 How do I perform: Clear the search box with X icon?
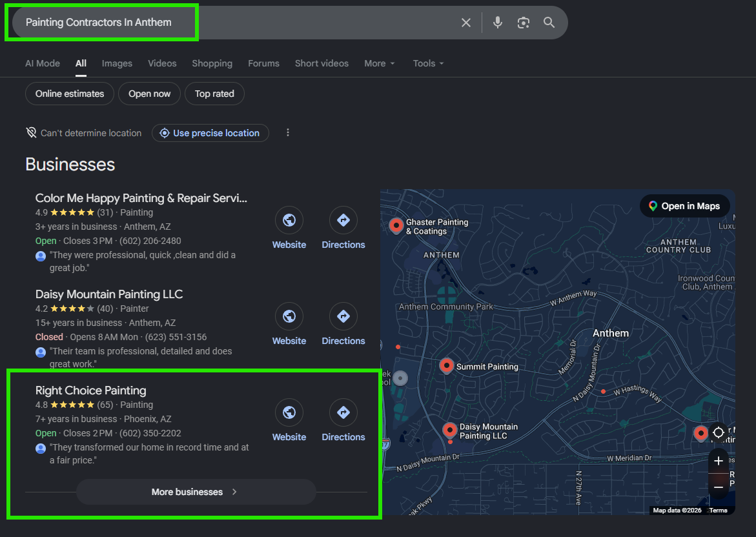pyautogui.click(x=465, y=23)
